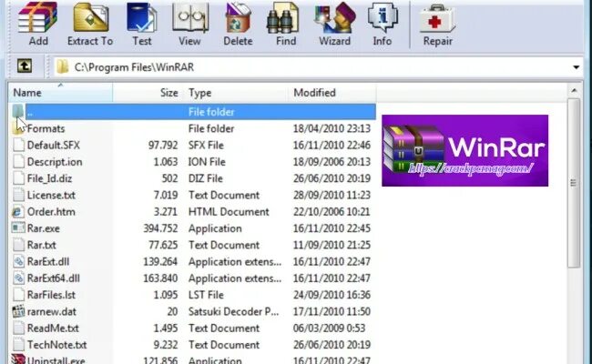592x364 pixels.
Task: Click the scrollbar up arrow
Action: 574,90
